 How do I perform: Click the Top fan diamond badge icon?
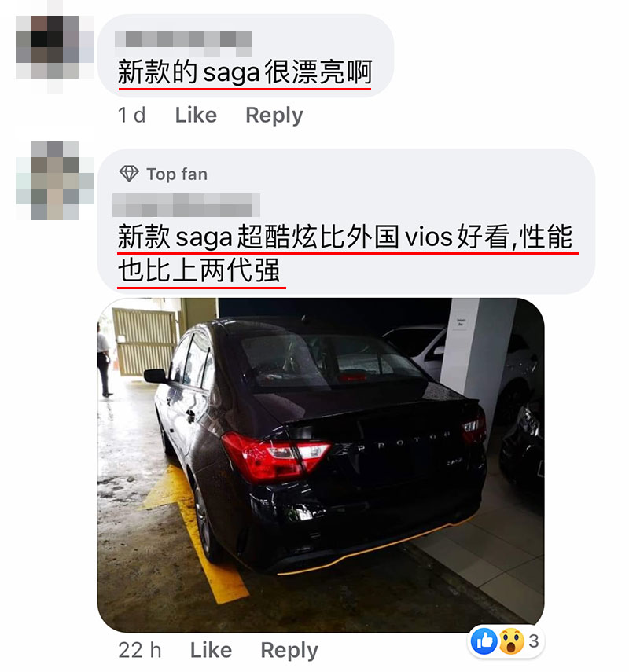(x=129, y=174)
